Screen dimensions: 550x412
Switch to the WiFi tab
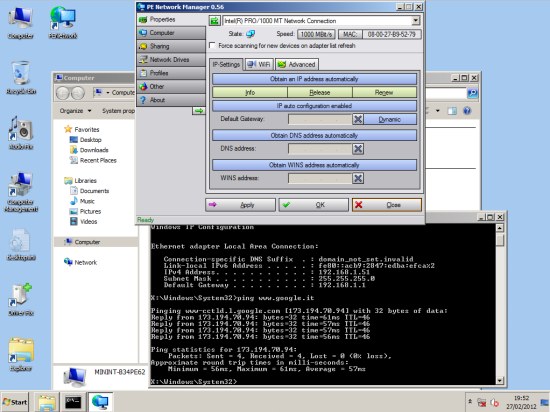[259, 65]
